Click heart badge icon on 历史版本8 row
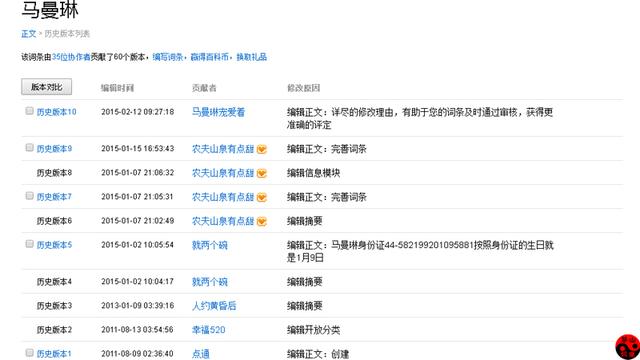This screenshot has height=360, width=640. 262,173
